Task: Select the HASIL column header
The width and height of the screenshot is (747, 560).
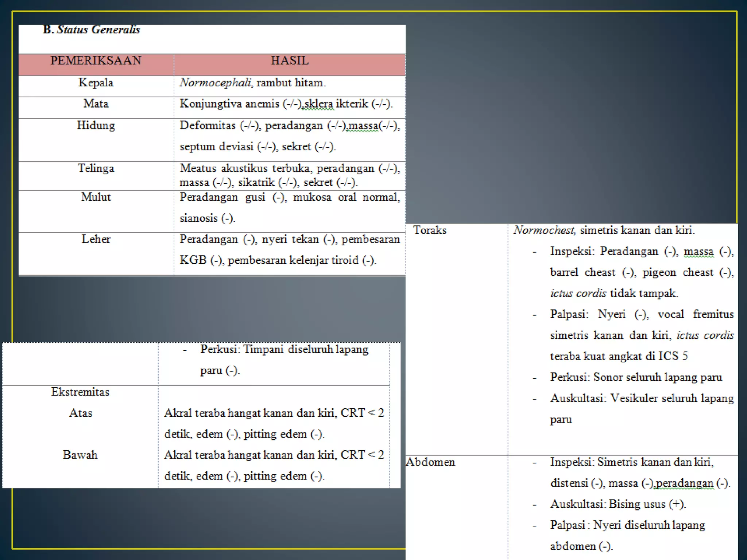Action: [290, 61]
